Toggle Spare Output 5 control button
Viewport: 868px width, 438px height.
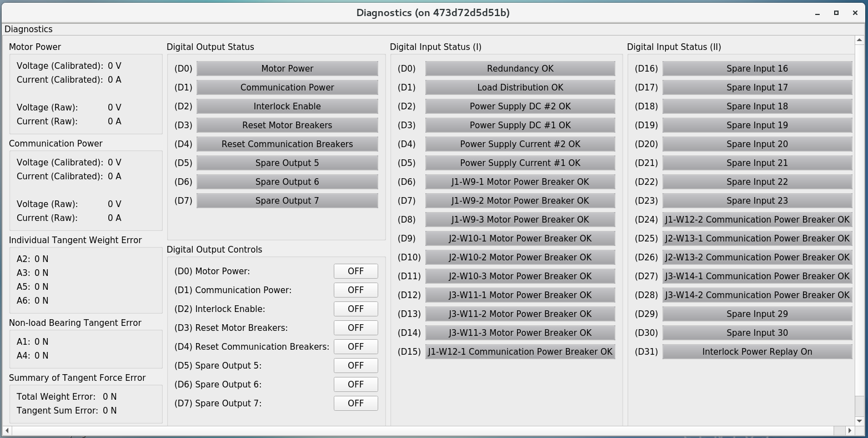[x=355, y=365]
